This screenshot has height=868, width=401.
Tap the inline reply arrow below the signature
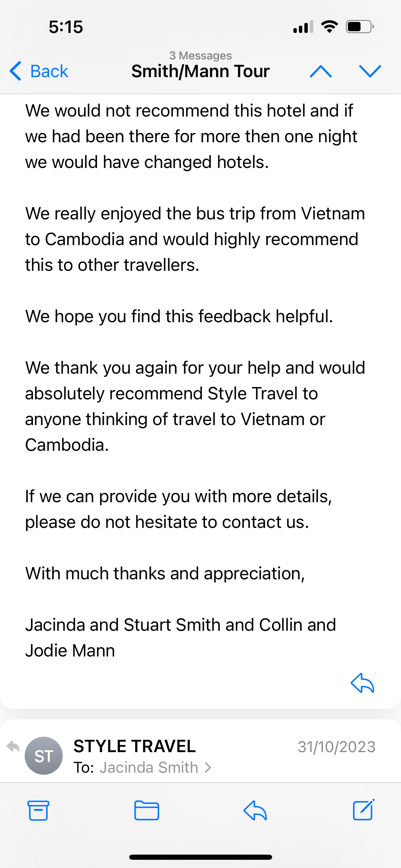[x=362, y=683]
